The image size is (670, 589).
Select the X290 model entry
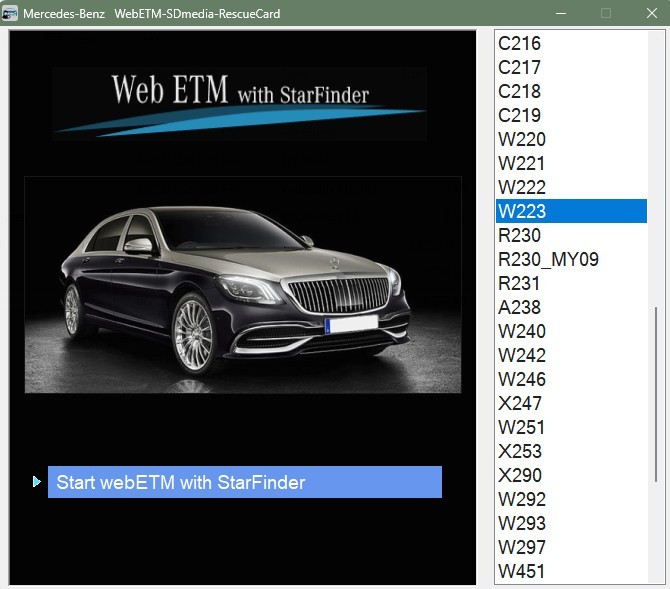520,475
